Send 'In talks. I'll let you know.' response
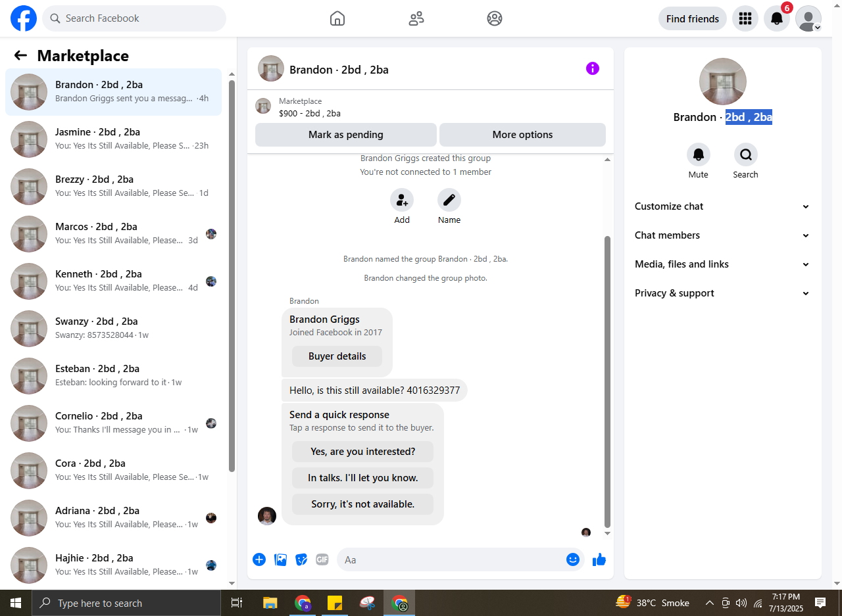The width and height of the screenshot is (842, 616). pos(363,478)
